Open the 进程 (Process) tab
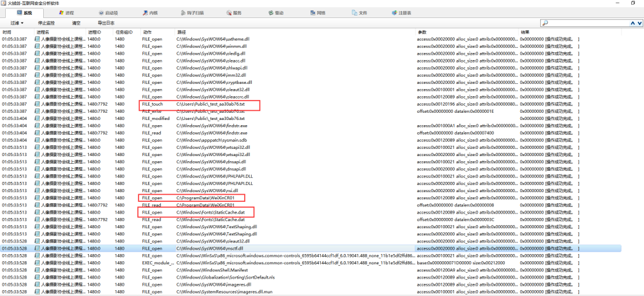 pyautogui.click(x=66, y=13)
